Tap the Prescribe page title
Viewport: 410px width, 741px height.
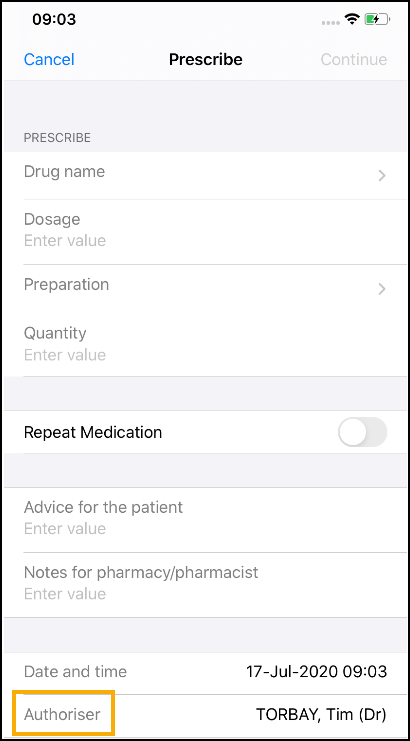205,60
